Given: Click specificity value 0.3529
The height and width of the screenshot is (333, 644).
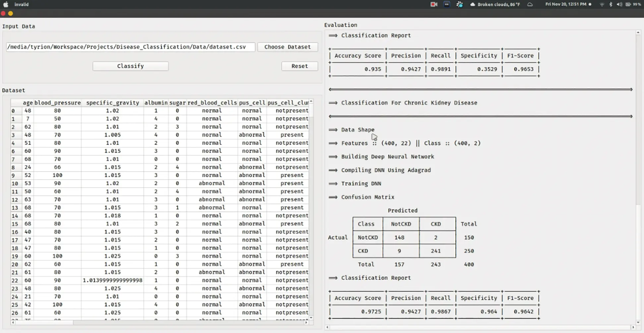Looking at the screenshot, I should 487,69.
